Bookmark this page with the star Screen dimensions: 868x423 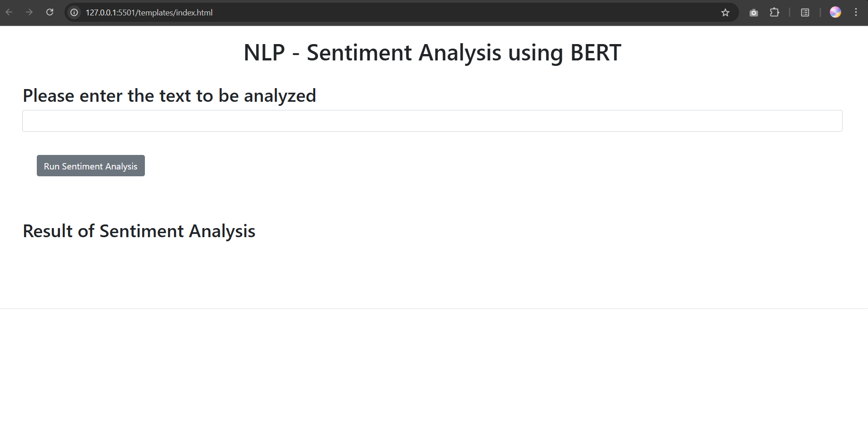(725, 12)
